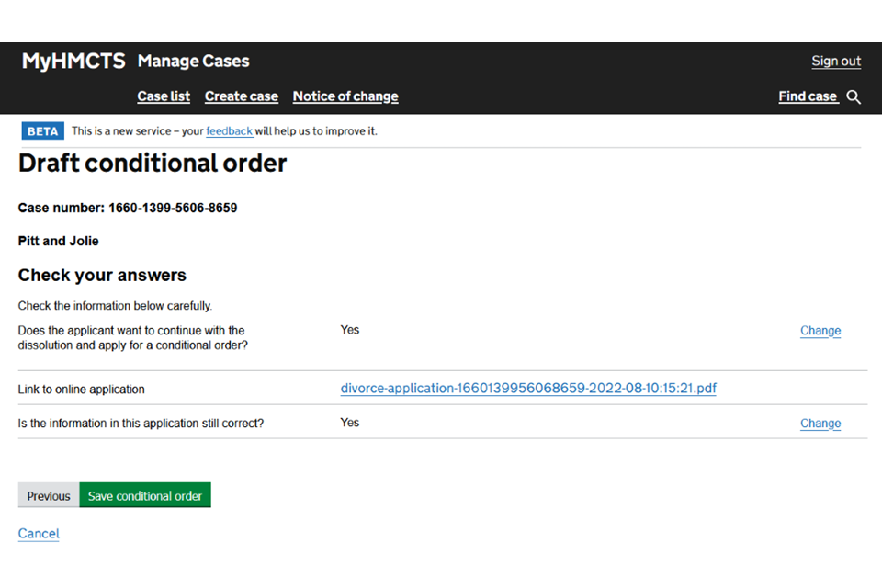The width and height of the screenshot is (882, 588).
Task: Click the search magnifier icon
Action: coord(854,97)
